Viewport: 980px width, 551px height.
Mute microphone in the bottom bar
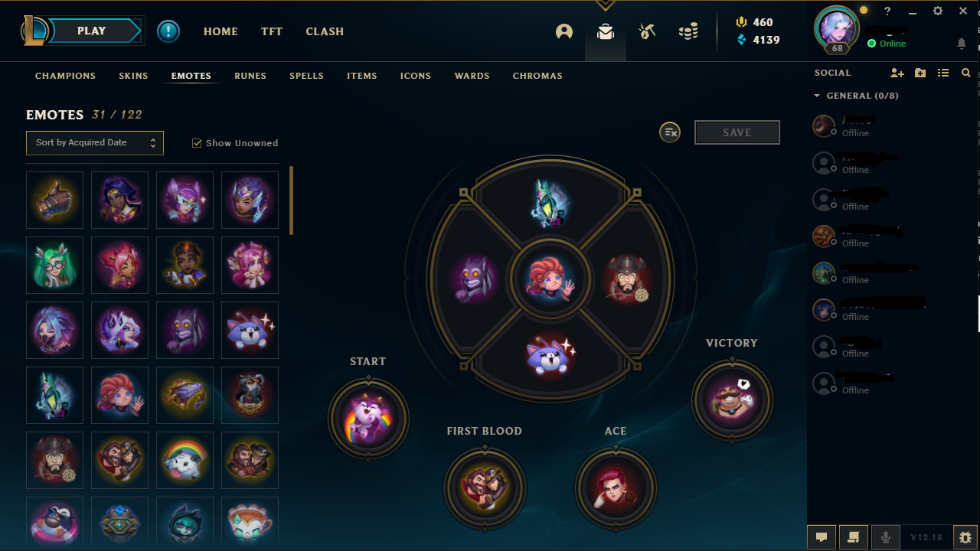tap(886, 537)
